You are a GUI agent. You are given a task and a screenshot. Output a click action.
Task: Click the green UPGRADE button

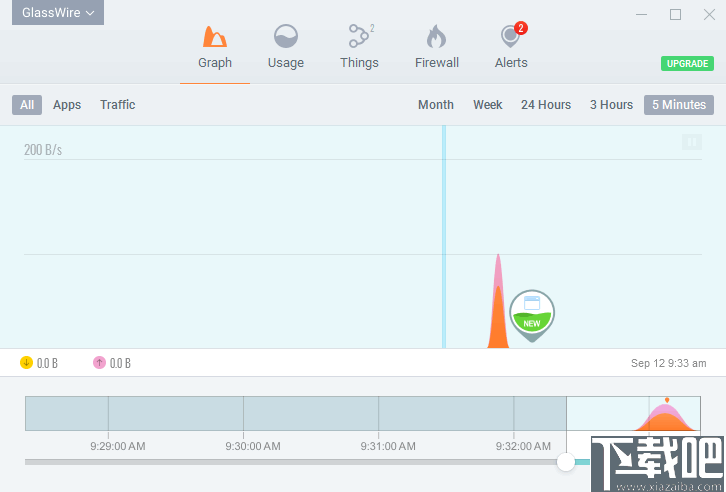687,63
